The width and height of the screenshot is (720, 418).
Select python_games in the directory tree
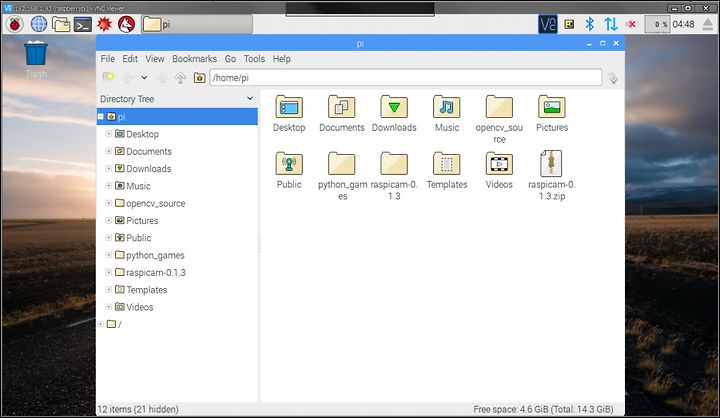coord(155,255)
